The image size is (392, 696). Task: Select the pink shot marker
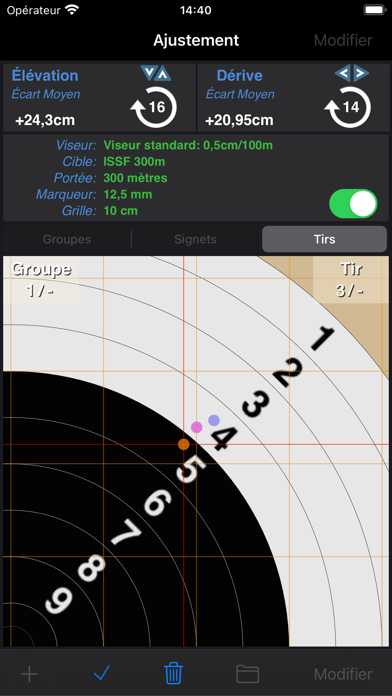197,427
